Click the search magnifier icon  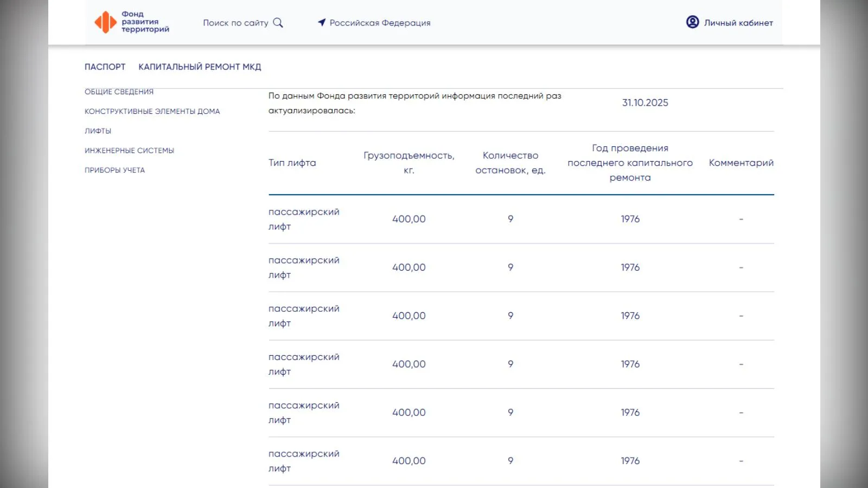coord(278,23)
